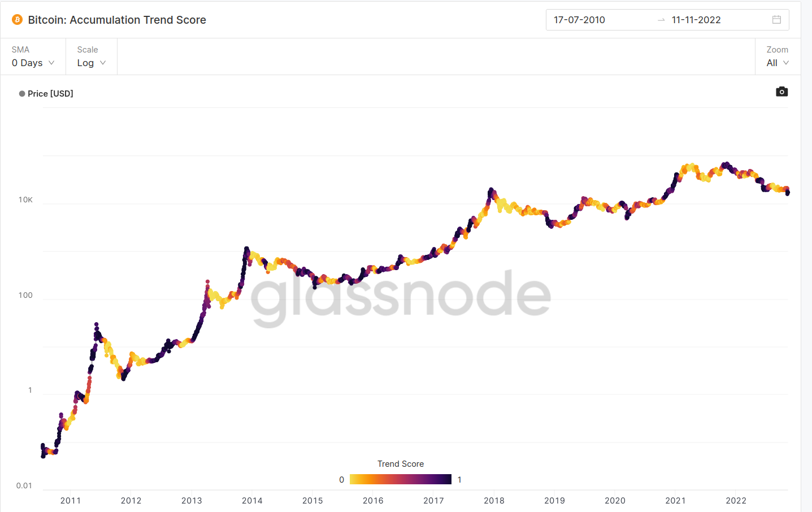
Task: Click the camera screenshot icon
Action: point(781,92)
